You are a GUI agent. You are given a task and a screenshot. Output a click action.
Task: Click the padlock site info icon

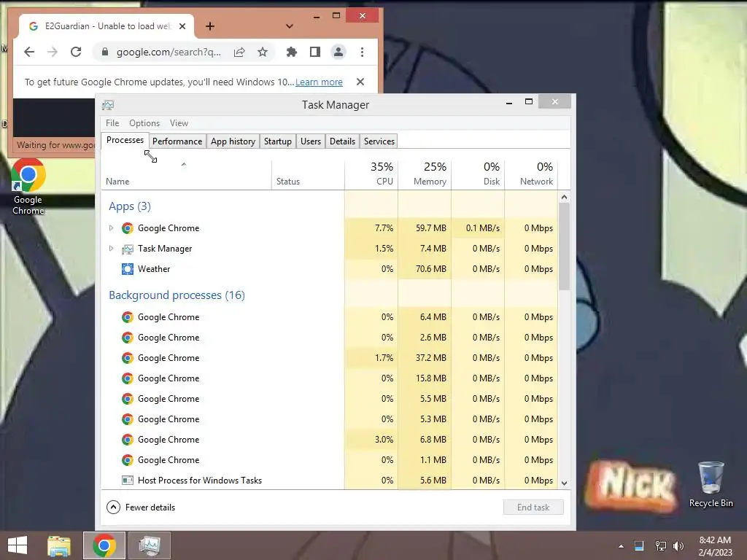click(105, 52)
